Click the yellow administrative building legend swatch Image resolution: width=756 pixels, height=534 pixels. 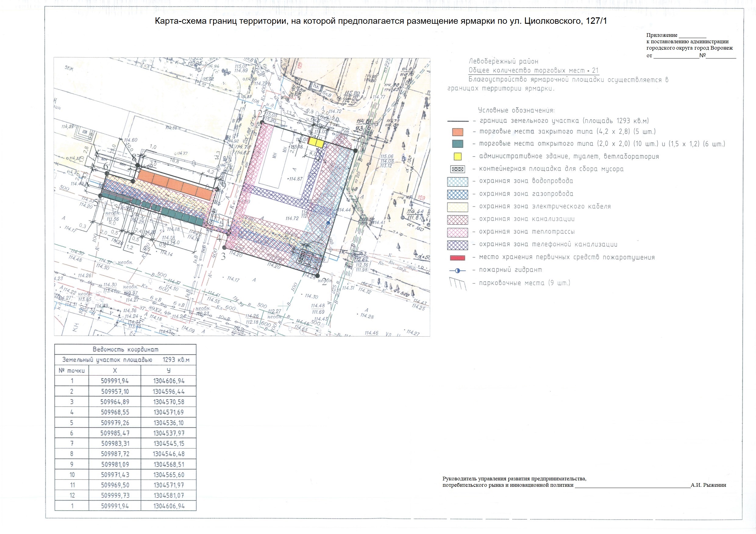tap(457, 157)
